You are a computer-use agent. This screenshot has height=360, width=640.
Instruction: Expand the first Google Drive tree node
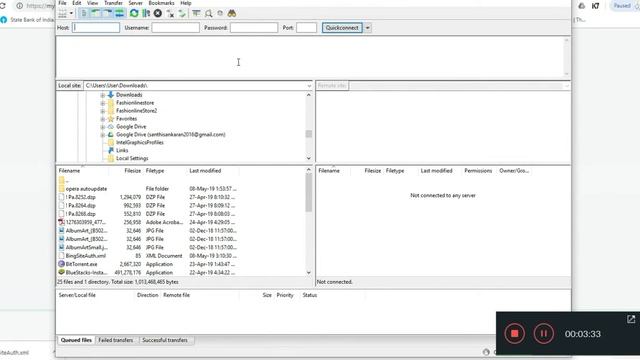pyautogui.click(x=103, y=127)
